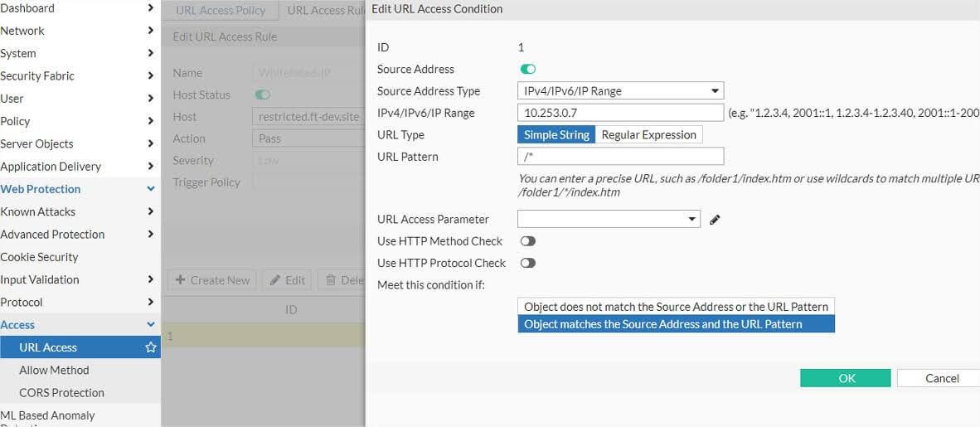The height and width of the screenshot is (427, 980).
Task: Enable Use HTTP Method Check toggle
Action: 528,241
